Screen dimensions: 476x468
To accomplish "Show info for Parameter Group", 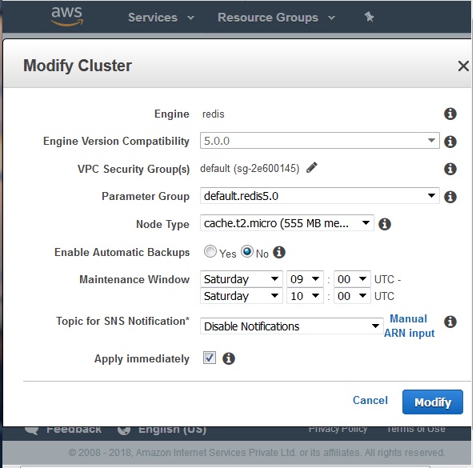I will 450,197.
